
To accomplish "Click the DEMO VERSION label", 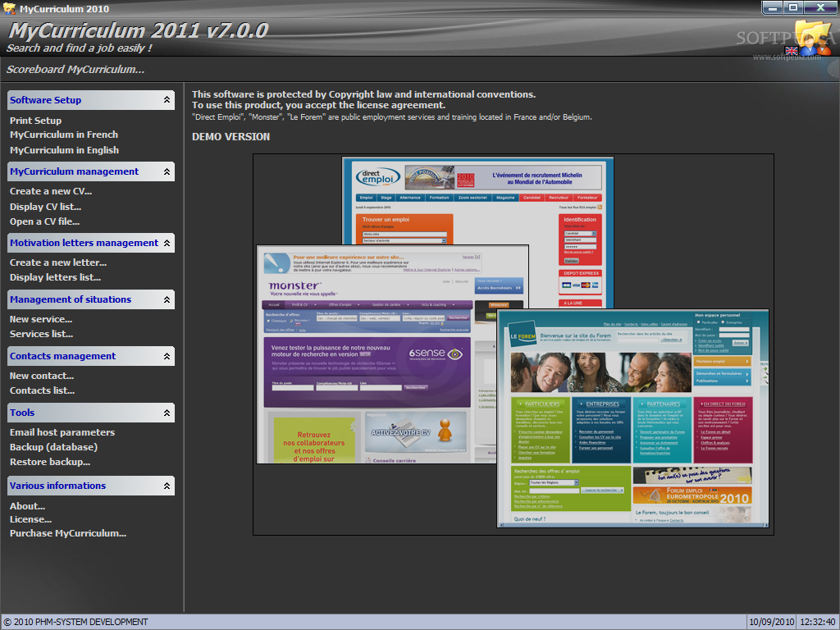I will tap(231, 137).
